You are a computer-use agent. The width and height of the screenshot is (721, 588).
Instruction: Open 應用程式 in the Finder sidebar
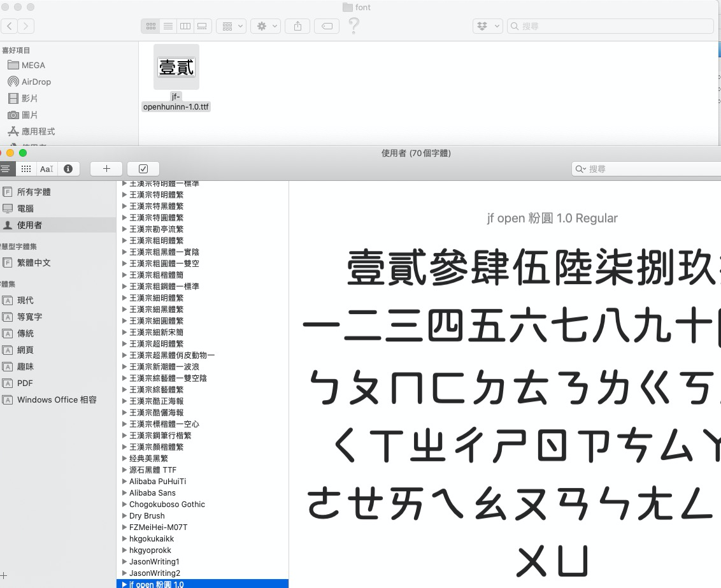(x=31, y=131)
